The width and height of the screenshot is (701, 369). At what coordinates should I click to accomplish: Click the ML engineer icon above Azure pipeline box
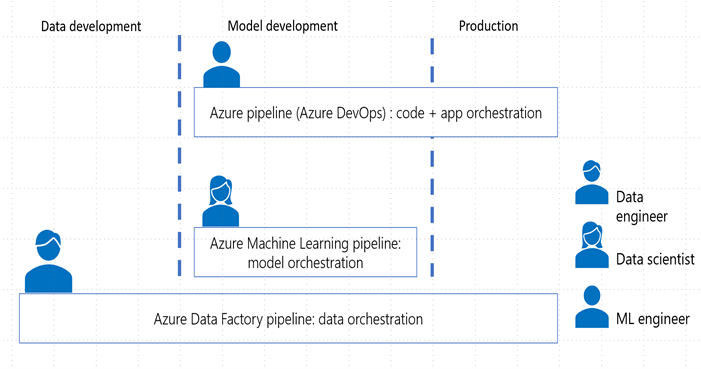pos(222,64)
